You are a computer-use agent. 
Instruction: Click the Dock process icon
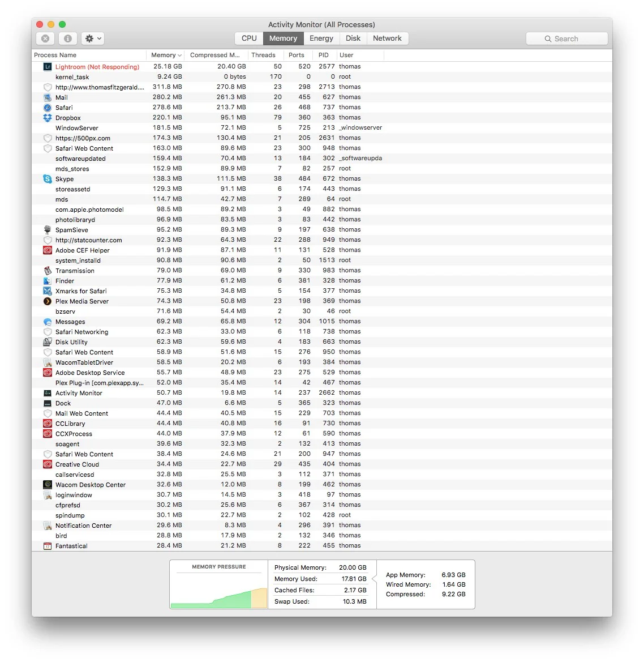[48, 403]
